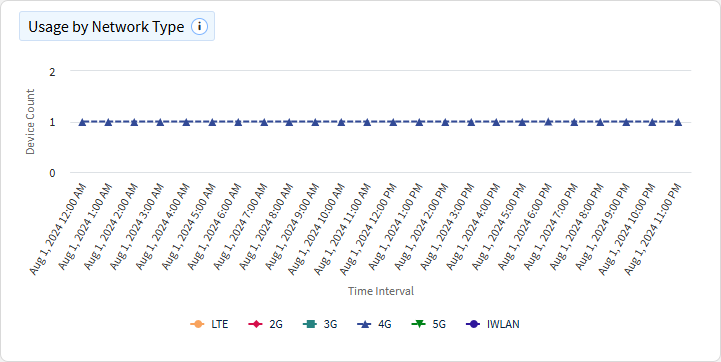Select the 4G data point at 8:00 AM
Viewport: 721px width, 362px height.
click(290, 122)
